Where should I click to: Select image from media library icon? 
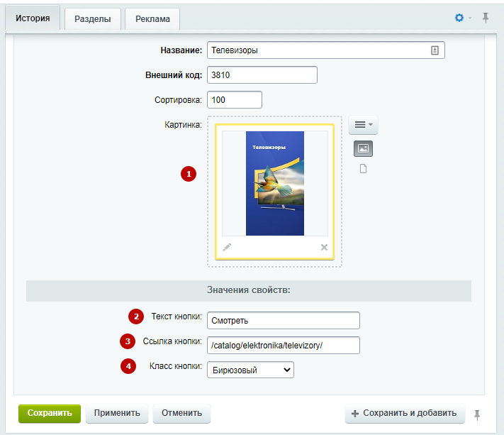click(x=363, y=148)
